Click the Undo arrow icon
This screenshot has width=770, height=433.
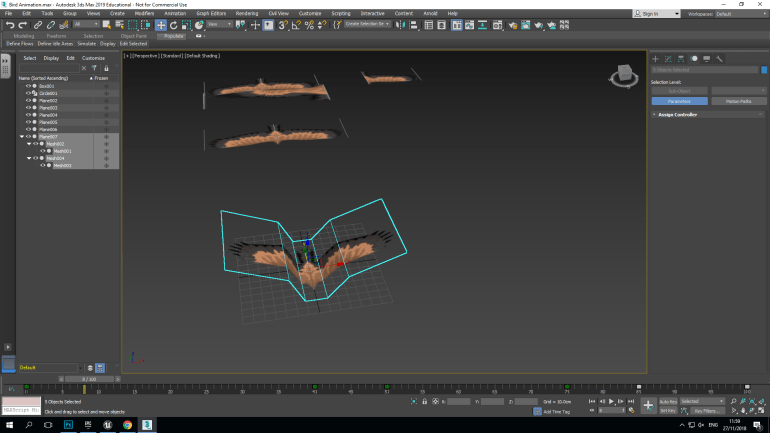[x=10, y=25]
